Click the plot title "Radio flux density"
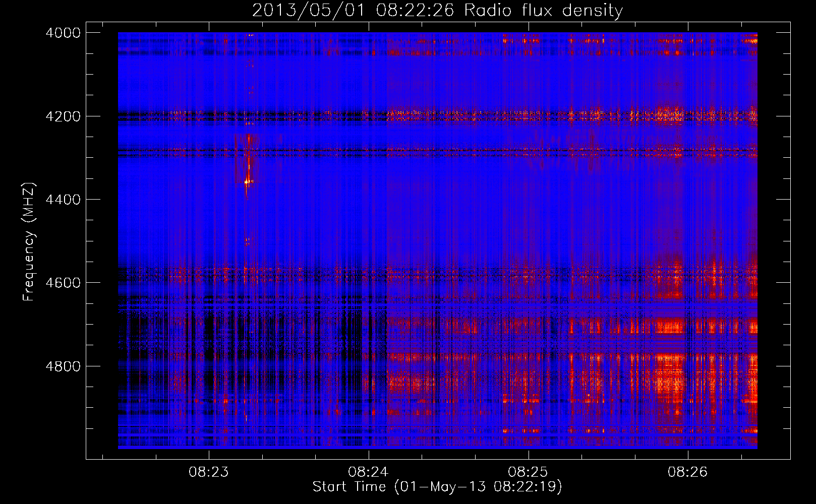The image size is (816, 504). point(544,11)
